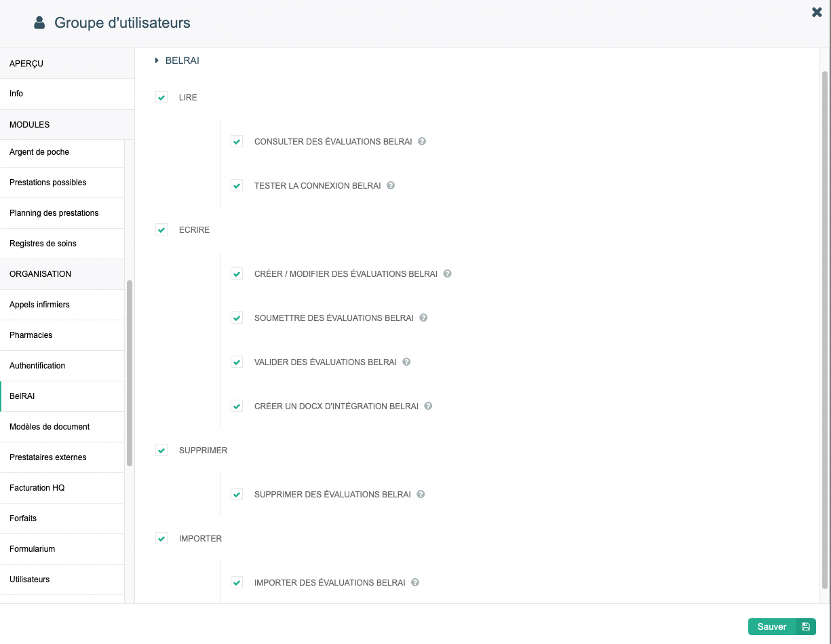The height and width of the screenshot is (644, 831).
Task: Open Authentification in sidebar
Action: pos(62,366)
